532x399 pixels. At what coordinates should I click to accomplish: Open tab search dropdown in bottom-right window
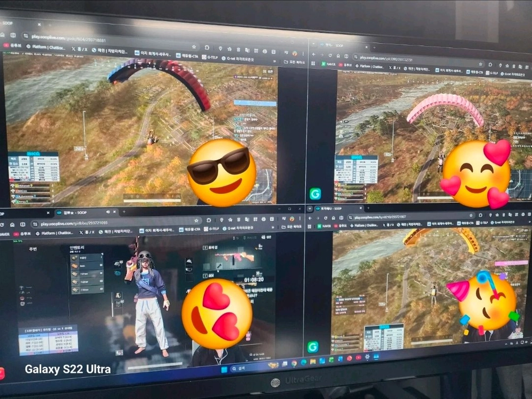[310, 209]
